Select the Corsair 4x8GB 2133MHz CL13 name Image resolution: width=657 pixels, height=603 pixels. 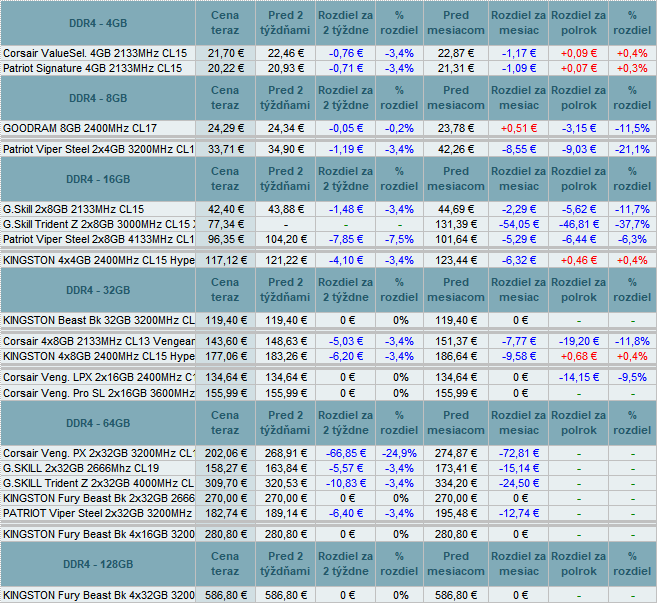point(98,341)
